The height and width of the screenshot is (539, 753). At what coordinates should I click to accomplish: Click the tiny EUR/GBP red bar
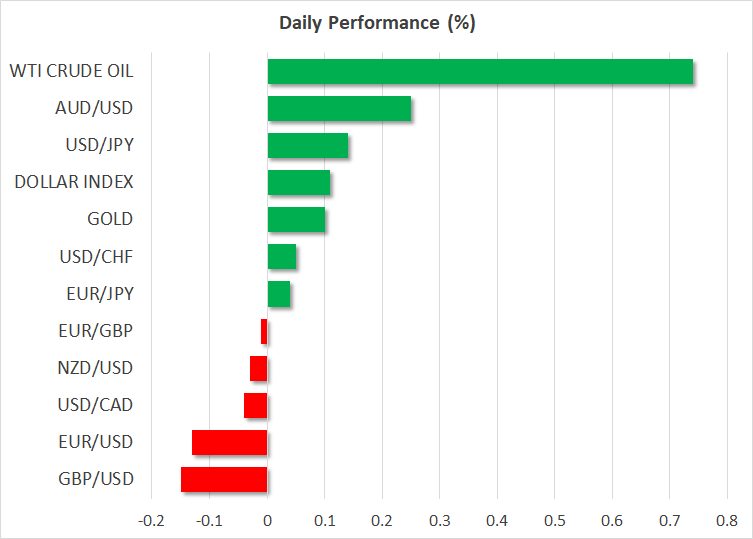pyautogui.click(x=264, y=331)
